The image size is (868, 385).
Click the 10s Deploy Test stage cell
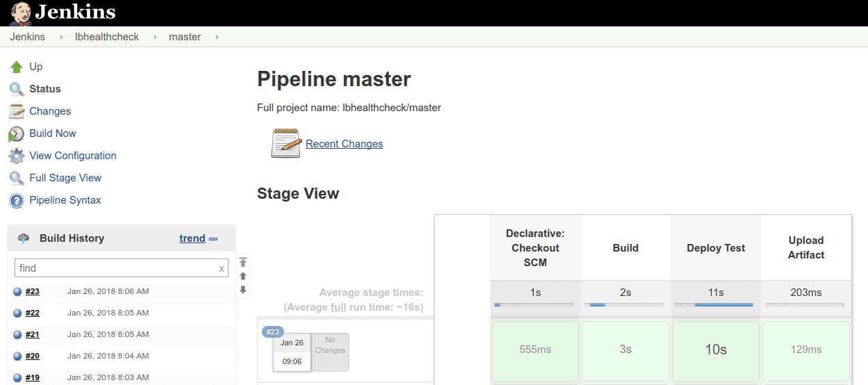coord(716,350)
